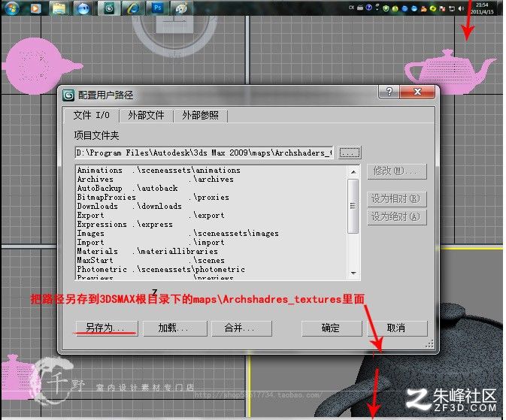Click the blue help question tray icon

(x=369, y=8)
